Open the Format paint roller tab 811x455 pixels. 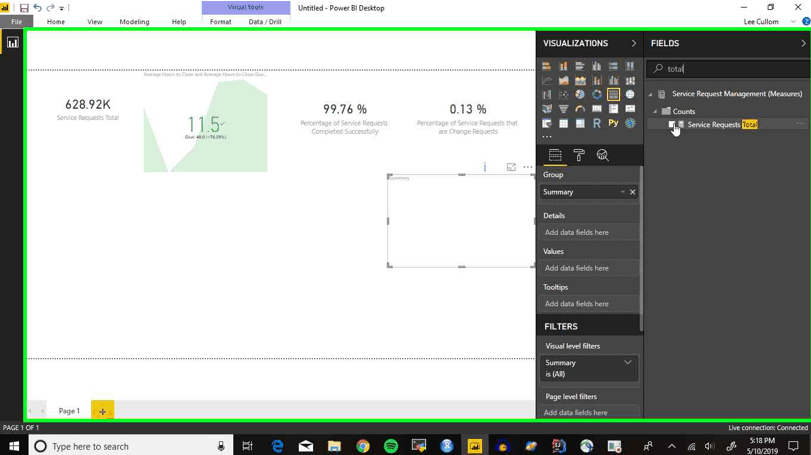(579, 155)
